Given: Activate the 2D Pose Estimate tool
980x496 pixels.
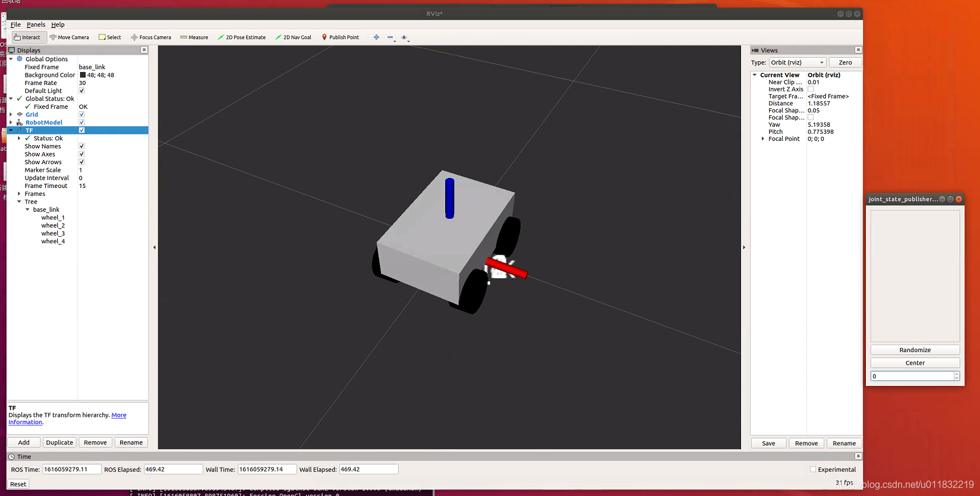Looking at the screenshot, I should pos(242,37).
